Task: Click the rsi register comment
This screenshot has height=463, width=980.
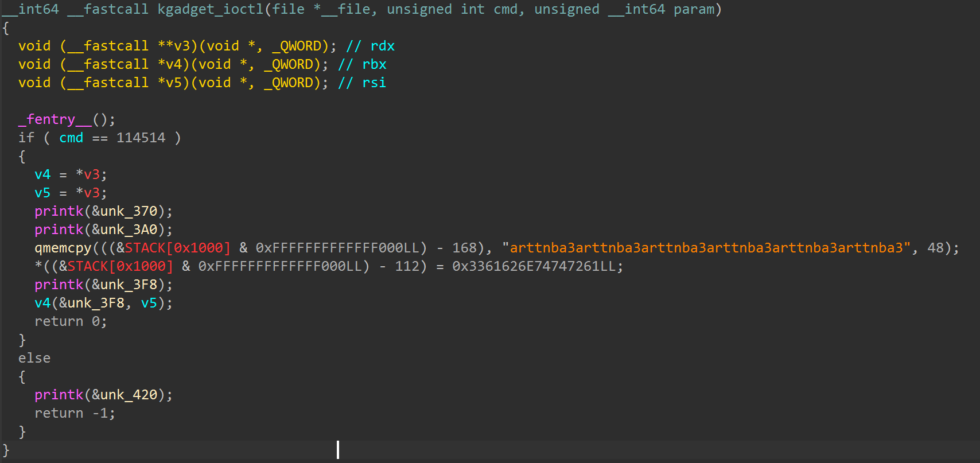Action: point(362,83)
